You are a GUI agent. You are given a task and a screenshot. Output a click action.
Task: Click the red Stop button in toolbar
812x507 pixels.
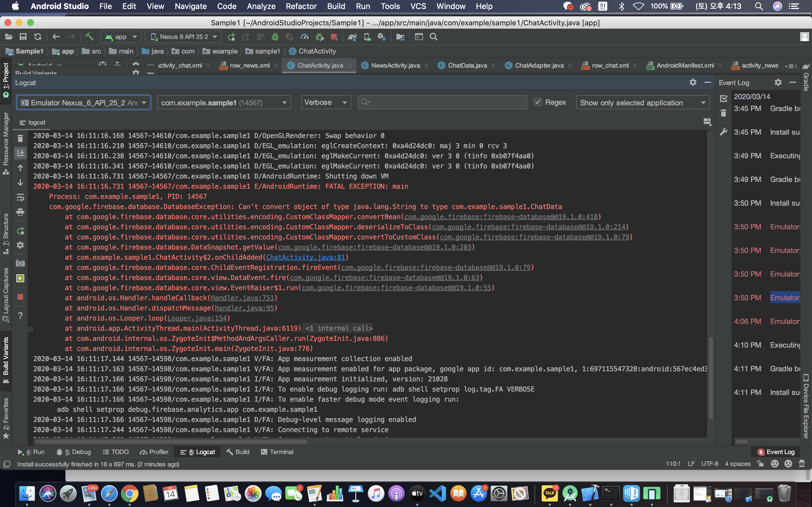[334, 37]
